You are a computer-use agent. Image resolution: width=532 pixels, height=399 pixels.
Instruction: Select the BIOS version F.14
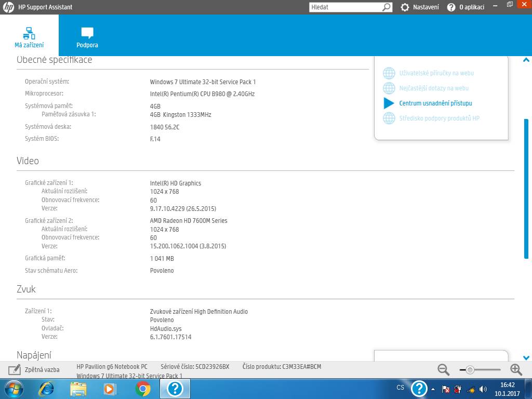click(x=155, y=139)
